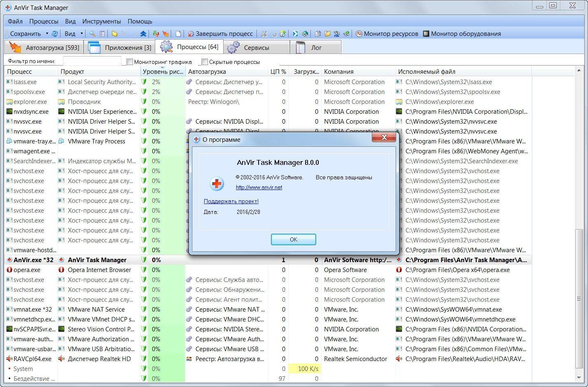Sort by the Компания column header
Image resolution: width=588 pixels, height=387 pixels.
(358, 72)
